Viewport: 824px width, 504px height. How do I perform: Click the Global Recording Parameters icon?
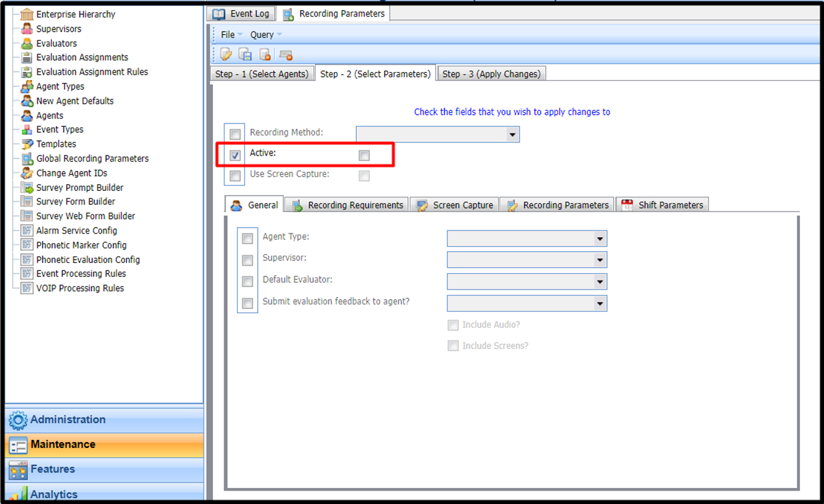point(27,159)
